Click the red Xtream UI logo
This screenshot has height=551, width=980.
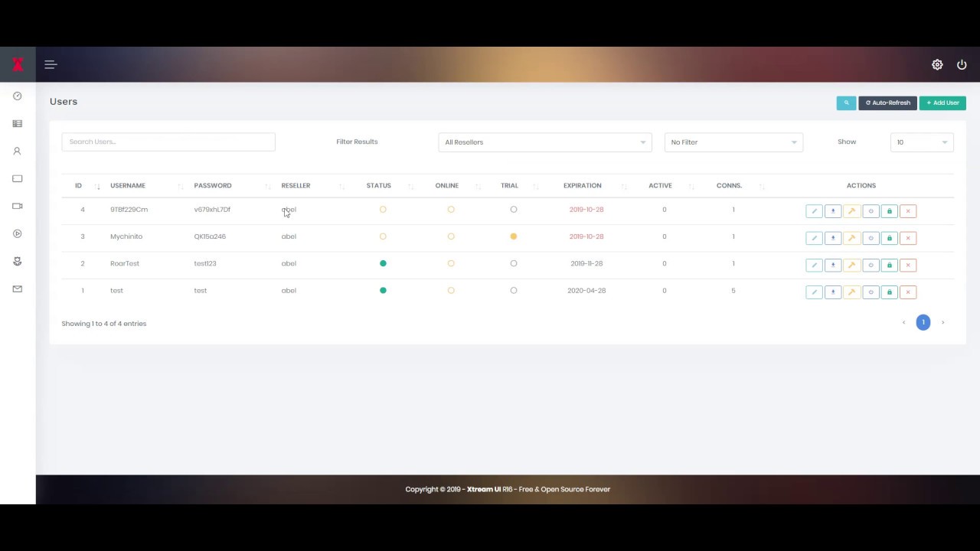click(18, 64)
